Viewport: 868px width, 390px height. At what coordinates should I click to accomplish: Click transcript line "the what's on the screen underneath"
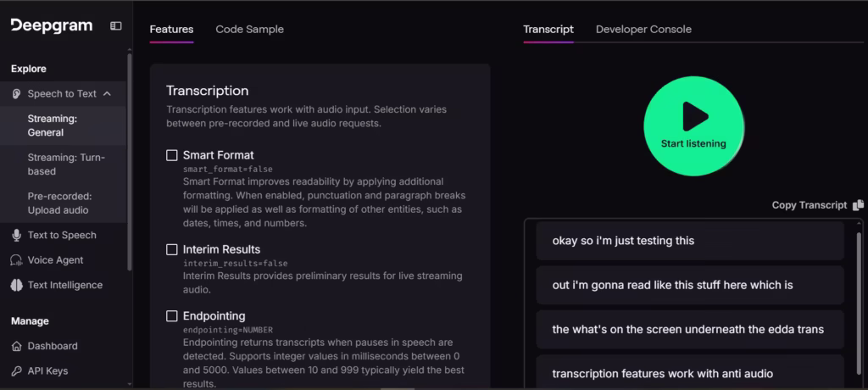click(690, 329)
